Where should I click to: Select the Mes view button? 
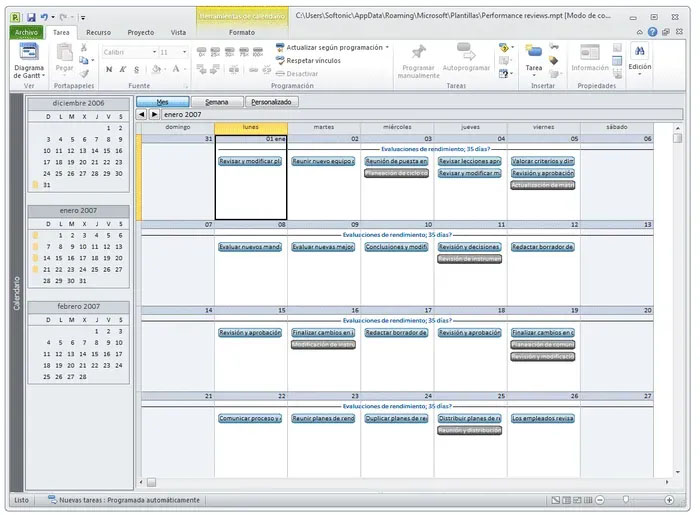pos(162,102)
